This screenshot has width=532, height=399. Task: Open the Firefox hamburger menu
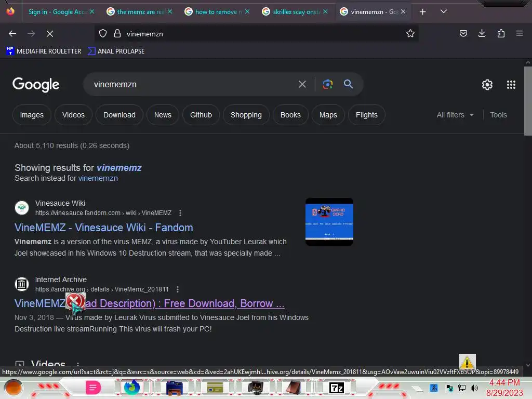tap(520, 33)
